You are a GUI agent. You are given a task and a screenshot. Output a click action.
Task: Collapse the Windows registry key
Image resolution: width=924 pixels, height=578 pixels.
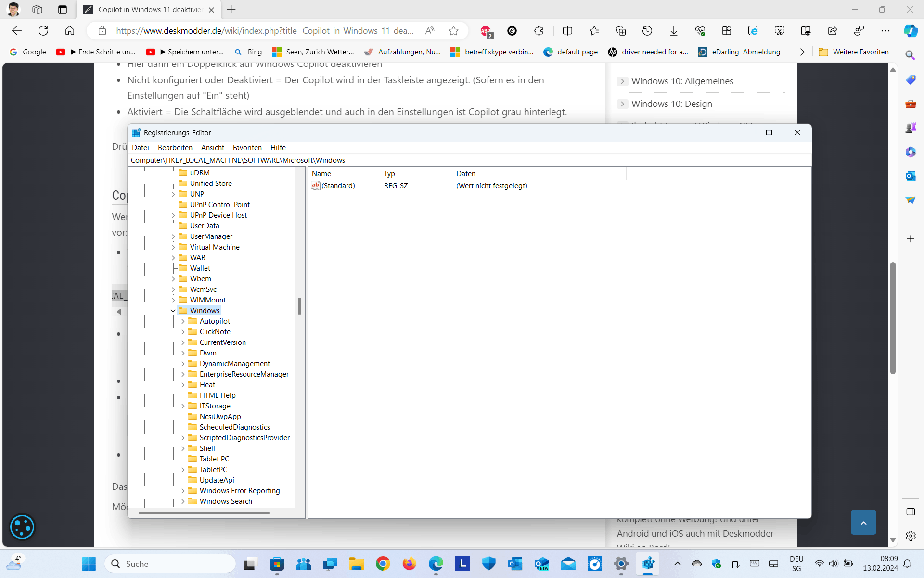(x=173, y=311)
